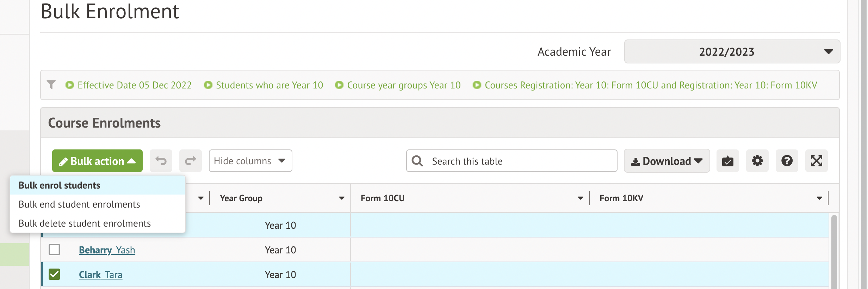The width and height of the screenshot is (868, 289).
Task: Open Form 10CU column sort arrow
Action: [580, 198]
